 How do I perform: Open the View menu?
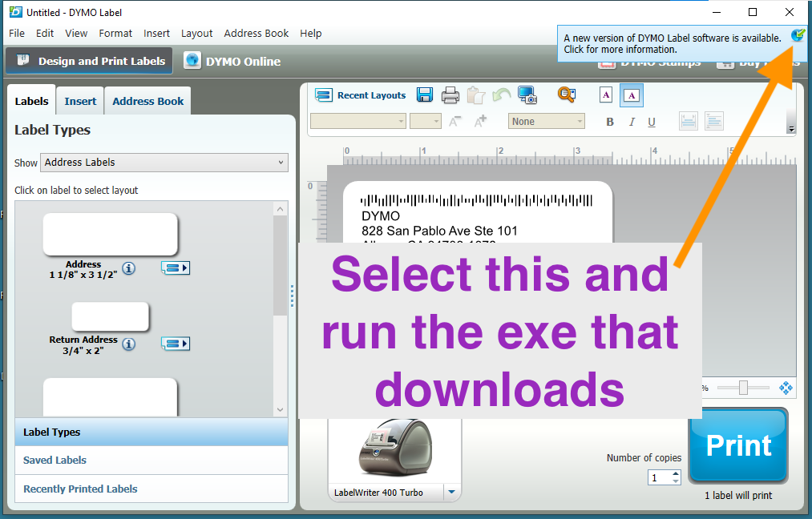pyautogui.click(x=76, y=33)
